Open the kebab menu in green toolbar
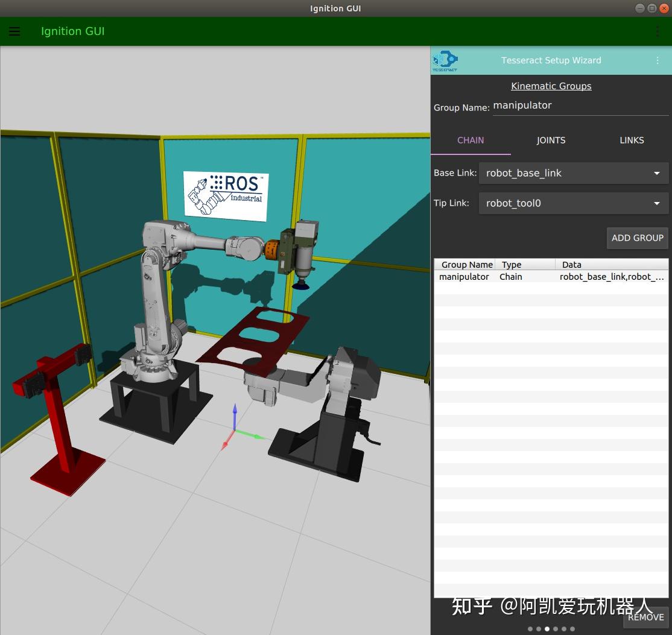 [x=658, y=31]
